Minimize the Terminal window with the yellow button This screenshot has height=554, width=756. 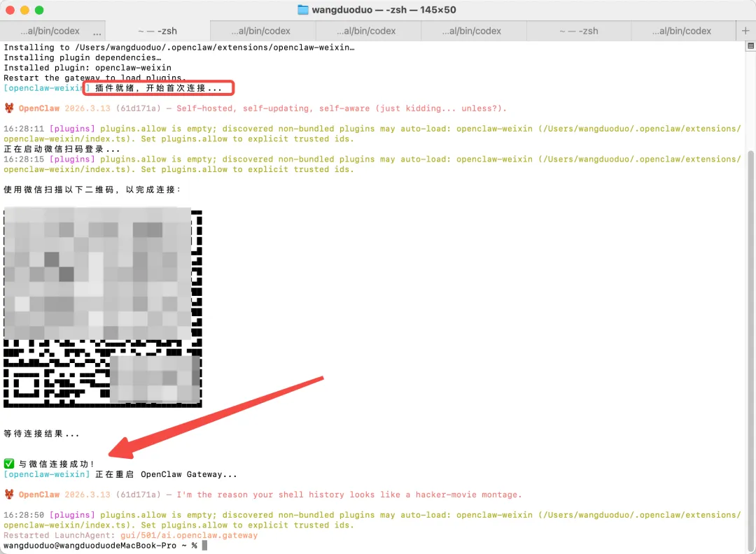[x=24, y=10]
